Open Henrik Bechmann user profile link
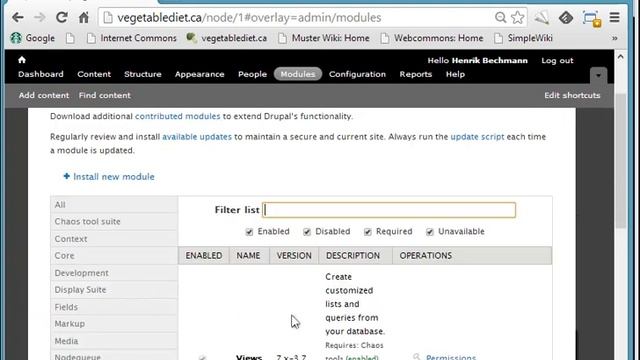 point(489,60)
